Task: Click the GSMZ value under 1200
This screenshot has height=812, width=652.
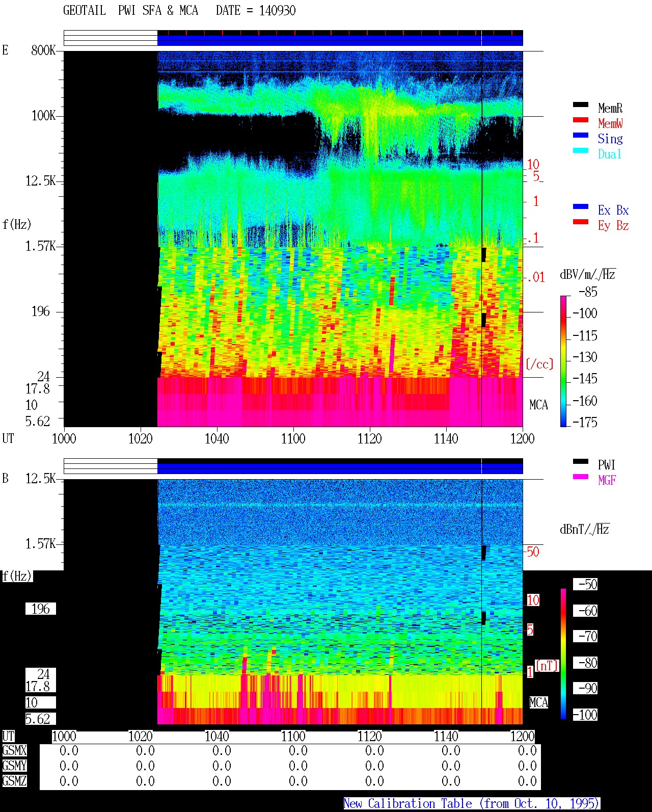Action: [527, 781]
